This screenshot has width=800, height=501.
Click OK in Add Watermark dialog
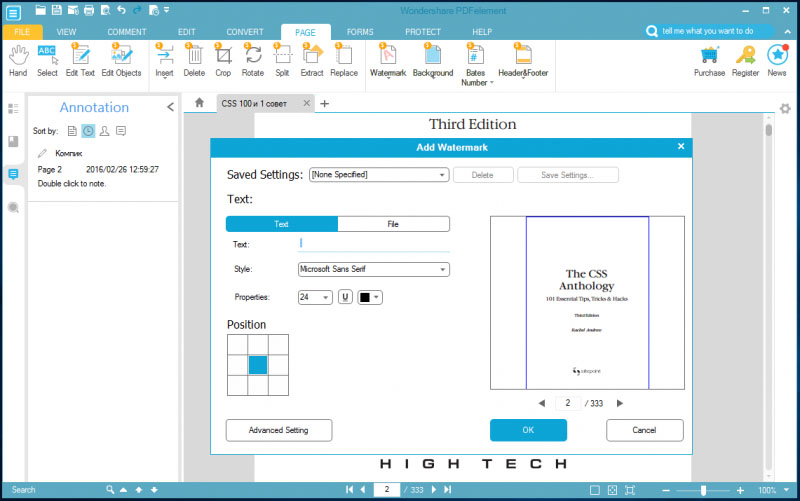(x=528, y=430)
